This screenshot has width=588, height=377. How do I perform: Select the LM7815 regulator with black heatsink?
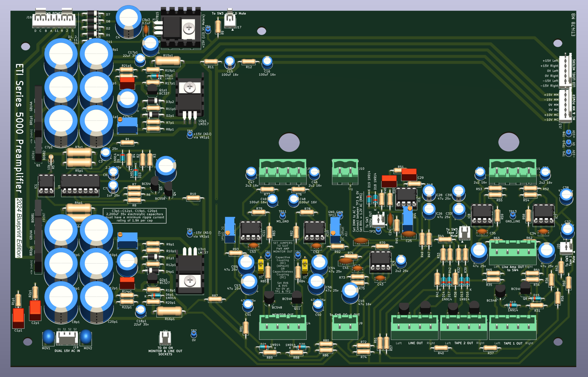coord(180,28)
